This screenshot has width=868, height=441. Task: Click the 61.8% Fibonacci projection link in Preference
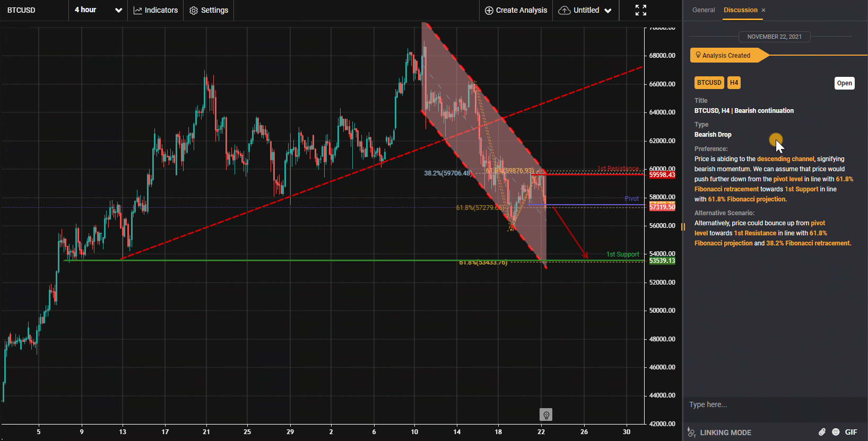click(747, 199)
